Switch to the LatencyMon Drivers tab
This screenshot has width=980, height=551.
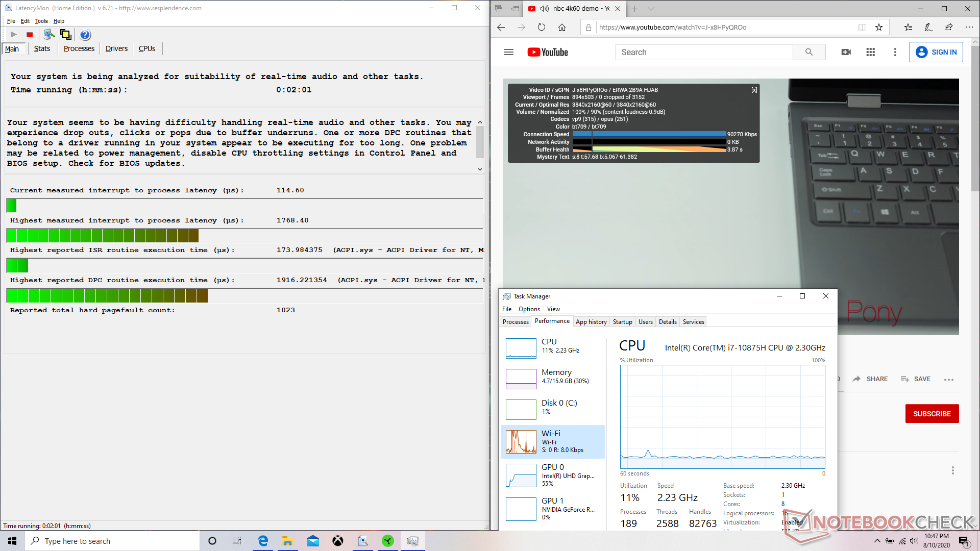[x=116, y=48]
